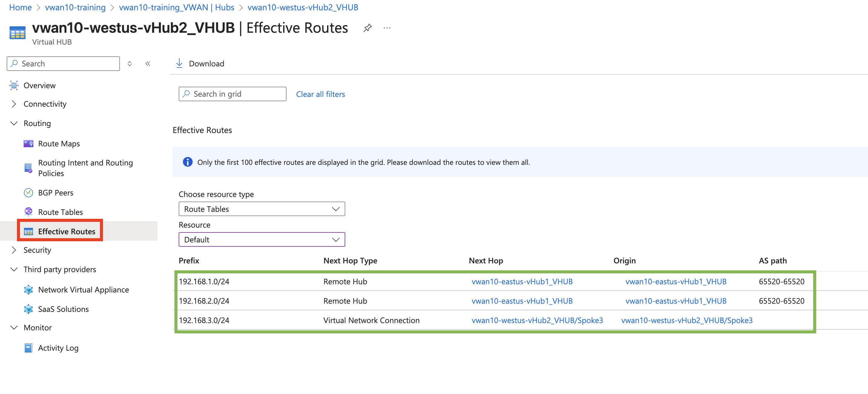868x394 pixels.
Task: Go to Overview in the sidebar
Action: [39, 85]
